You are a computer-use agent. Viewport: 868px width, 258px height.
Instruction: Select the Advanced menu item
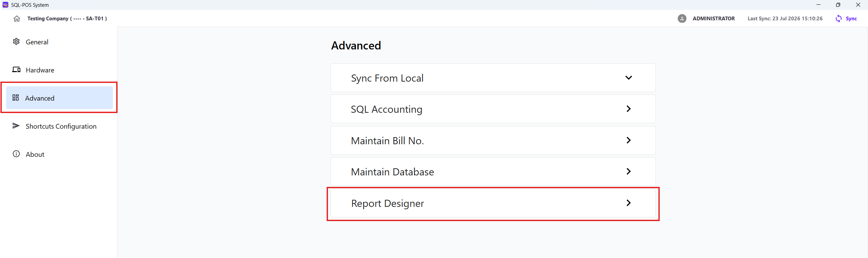point(59,98)
